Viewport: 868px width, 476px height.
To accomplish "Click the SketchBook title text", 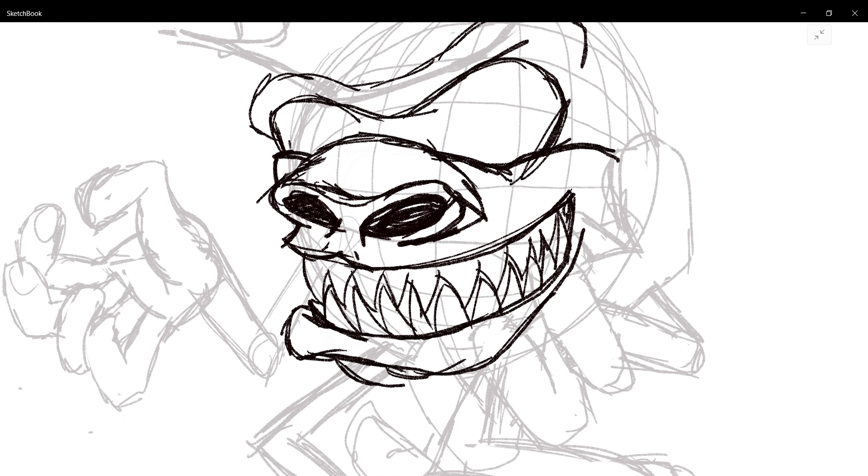I will tap(24, 14).
